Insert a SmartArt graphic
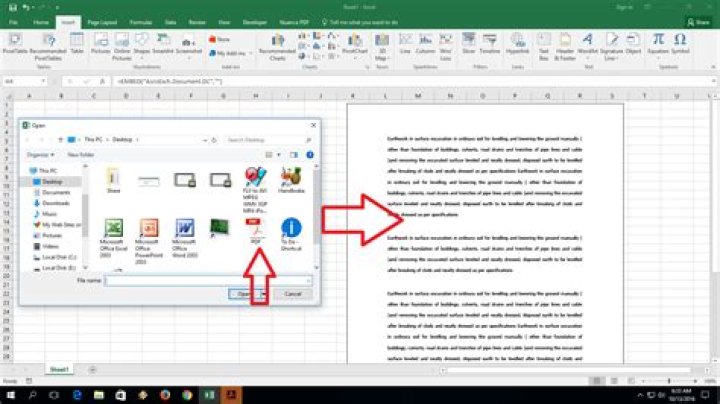Screen dimensions: 720x404 [163, 44]
